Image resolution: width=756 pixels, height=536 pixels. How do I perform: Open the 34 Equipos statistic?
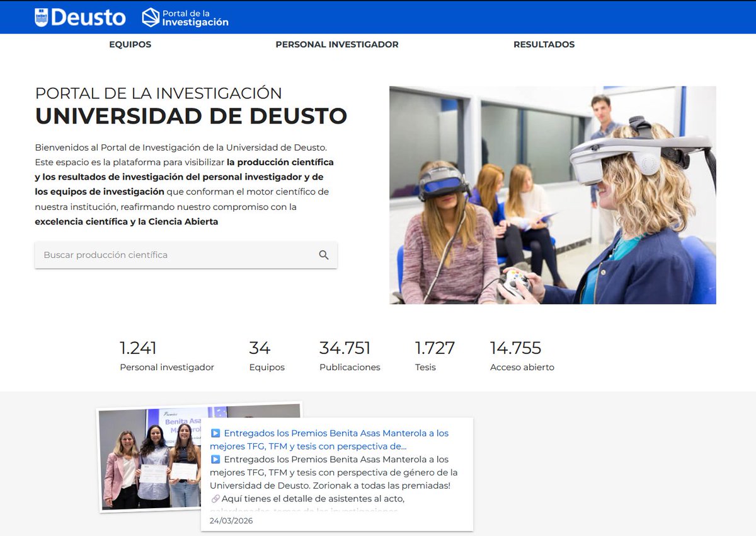267,356
